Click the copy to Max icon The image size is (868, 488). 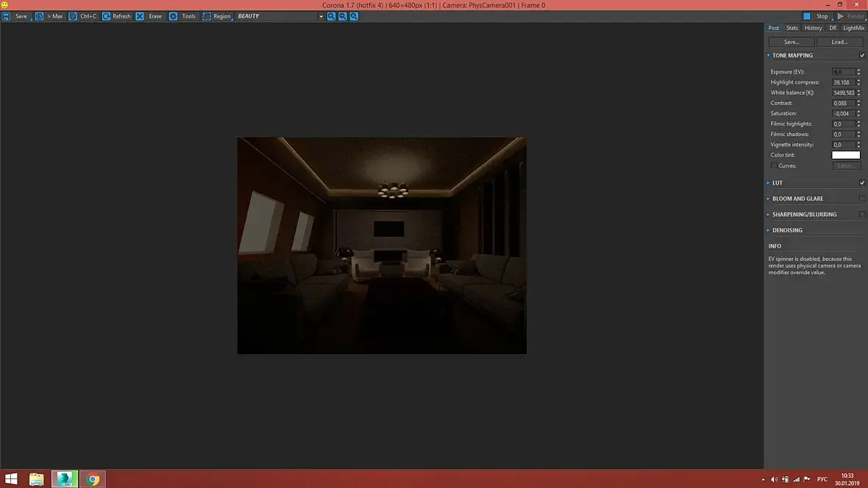39,16
